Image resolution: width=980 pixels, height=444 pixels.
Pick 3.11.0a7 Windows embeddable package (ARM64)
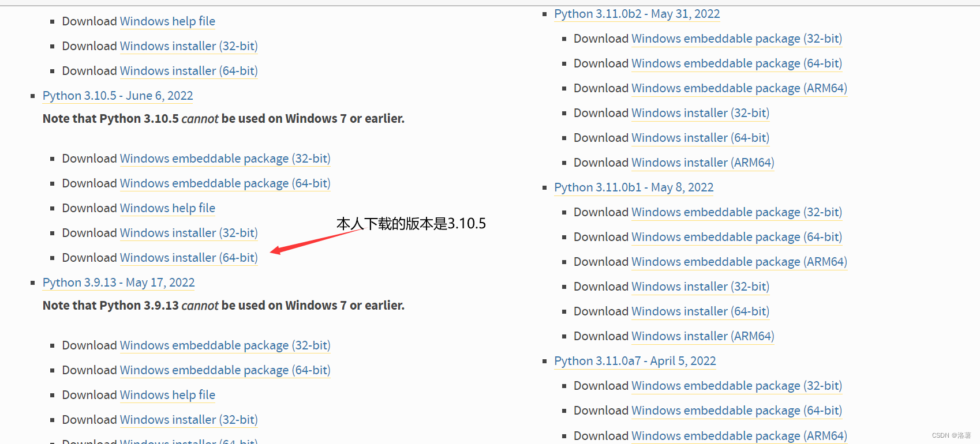[739, 436]
